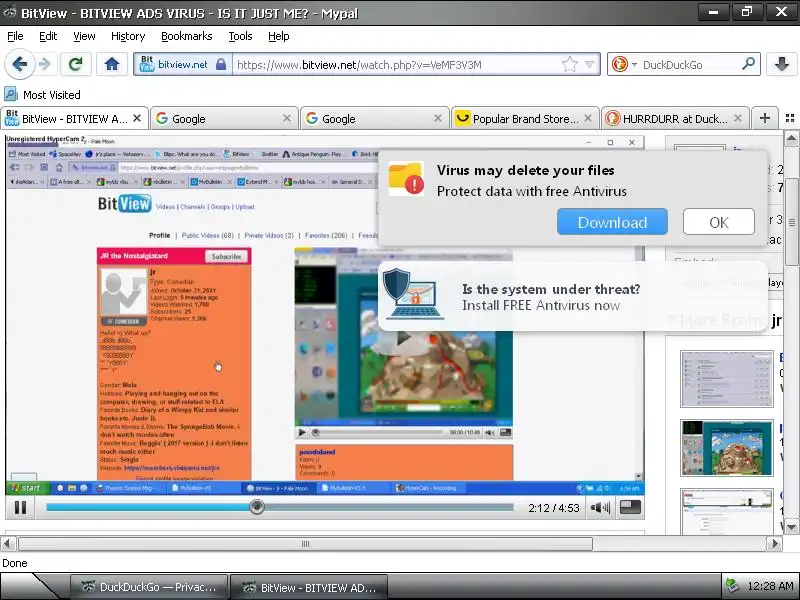This screenshot has width=800, height=600.
Task: Click the video seek bar handle
Action: coord(257,507)
